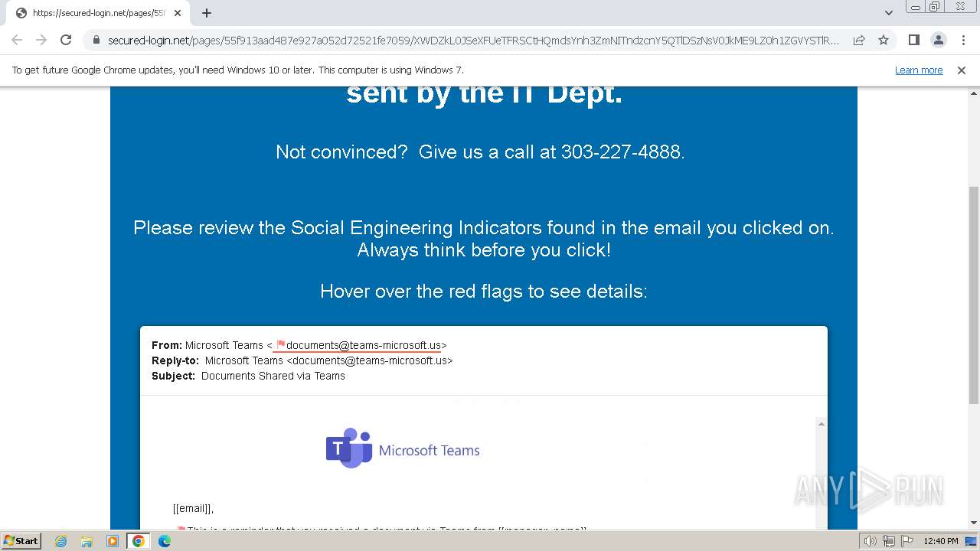Open the tab search chevron
The height and width of the screenshot is (551, 980).
click(888, 12)
